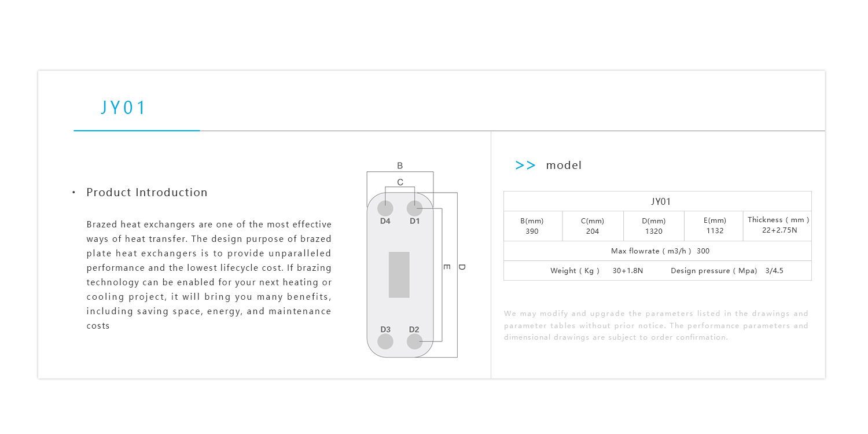Click the C dimension label on diagram

click(400, 182)
